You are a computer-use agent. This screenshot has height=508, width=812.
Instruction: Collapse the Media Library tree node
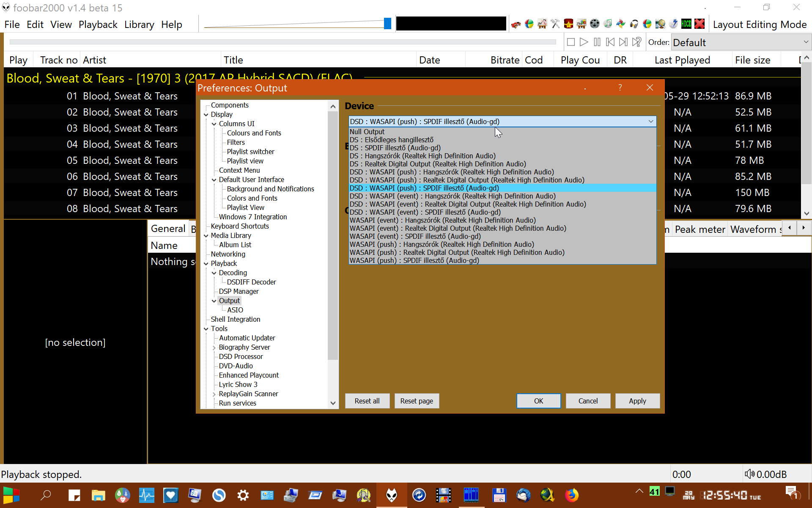point(206,235)
